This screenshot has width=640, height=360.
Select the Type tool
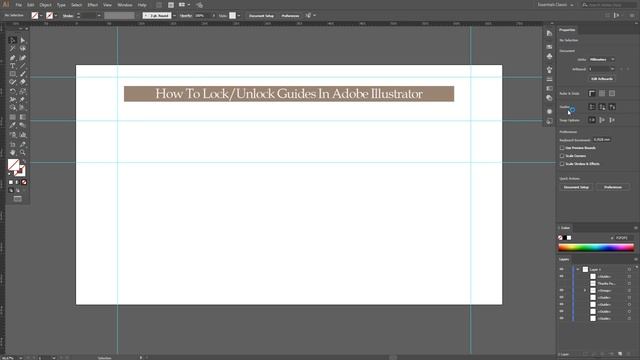pyautogui.click(x=13, y=66)
